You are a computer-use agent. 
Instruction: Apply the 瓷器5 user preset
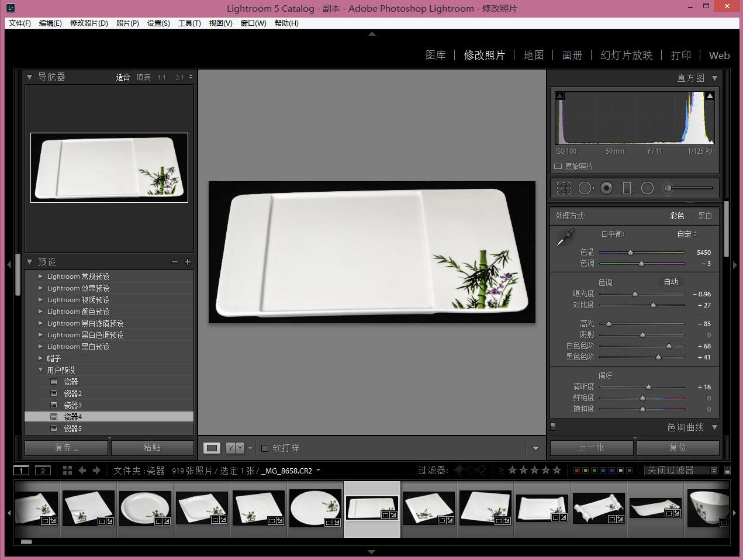point(73,428)
